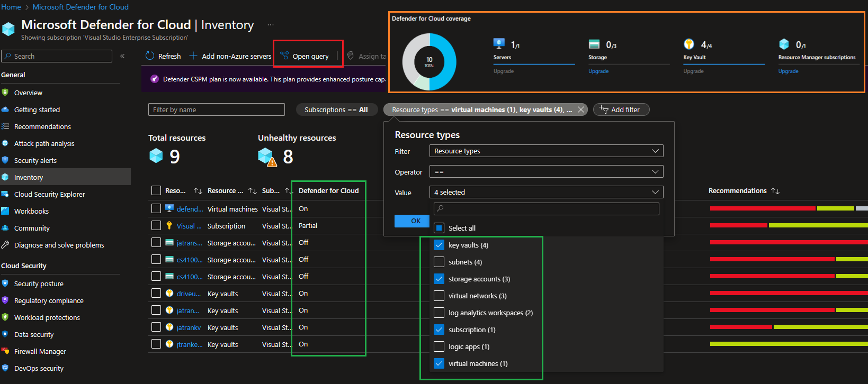Image resolution: width=868 pixels, height=384 pixels.
Task: Click the Open query icon
Action: [284, 56]
